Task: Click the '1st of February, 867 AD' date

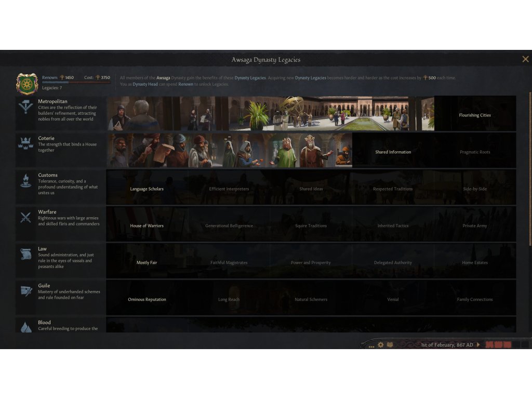Action: click(x=447, y=345)
